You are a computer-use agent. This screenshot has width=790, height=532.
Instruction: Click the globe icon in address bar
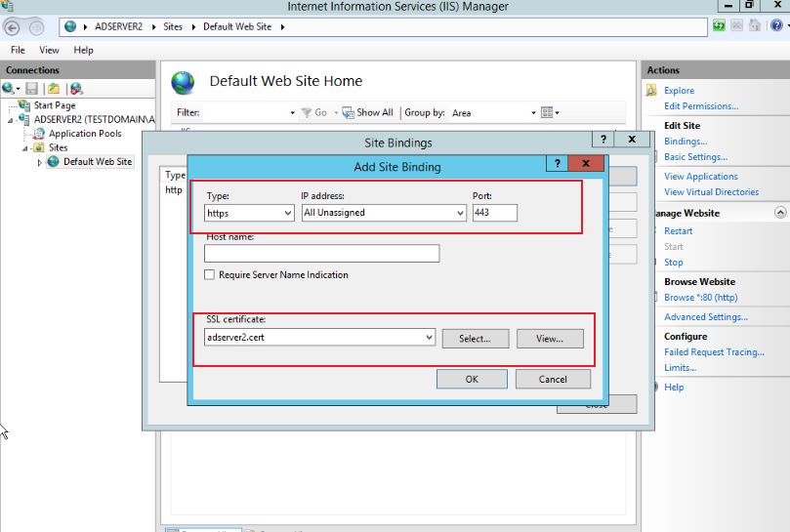tap(70, 26)
